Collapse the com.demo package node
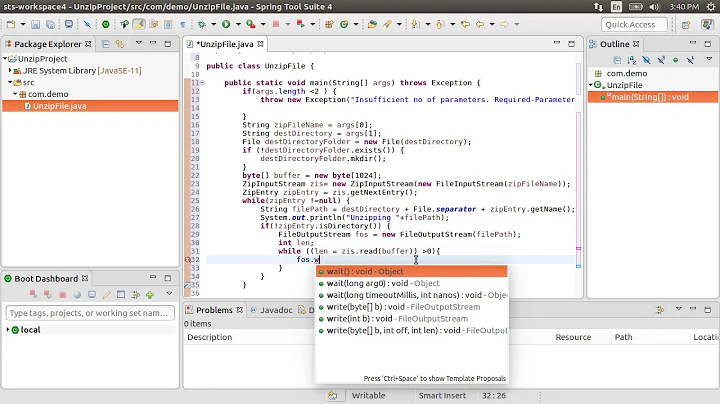 [15, 94]
